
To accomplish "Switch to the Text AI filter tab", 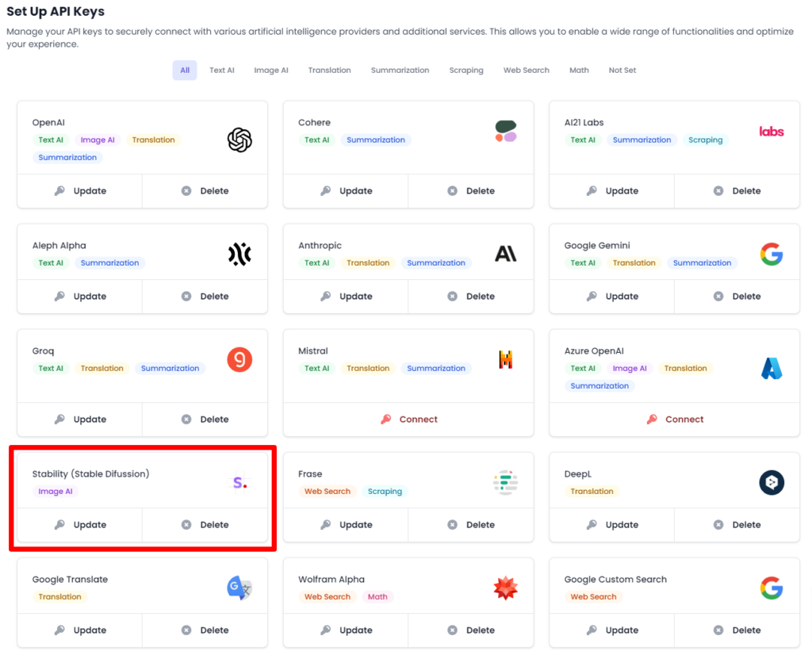I will point(221,70).
